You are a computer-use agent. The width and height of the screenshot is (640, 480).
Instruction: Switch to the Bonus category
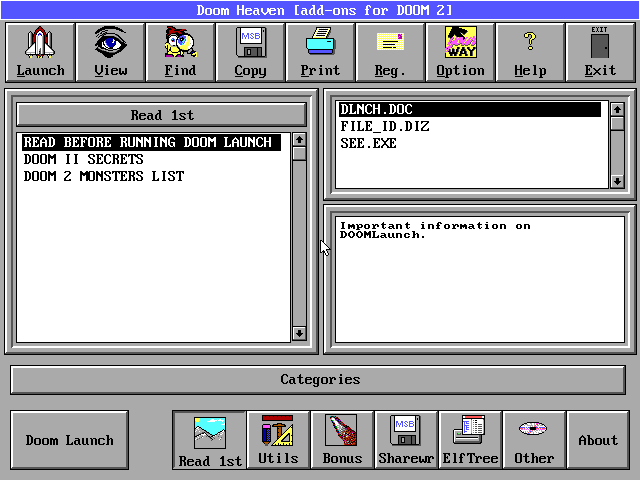[342, 440]
